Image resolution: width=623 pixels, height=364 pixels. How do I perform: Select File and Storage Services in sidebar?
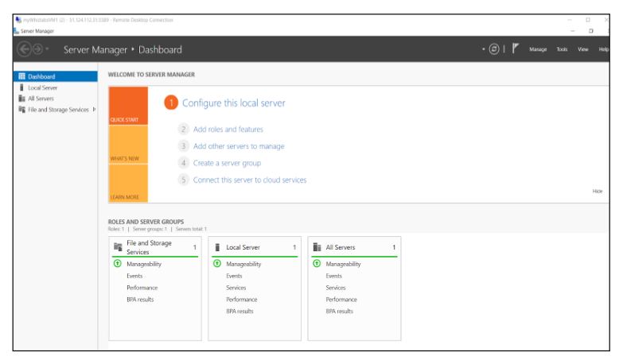click(58, 110)
